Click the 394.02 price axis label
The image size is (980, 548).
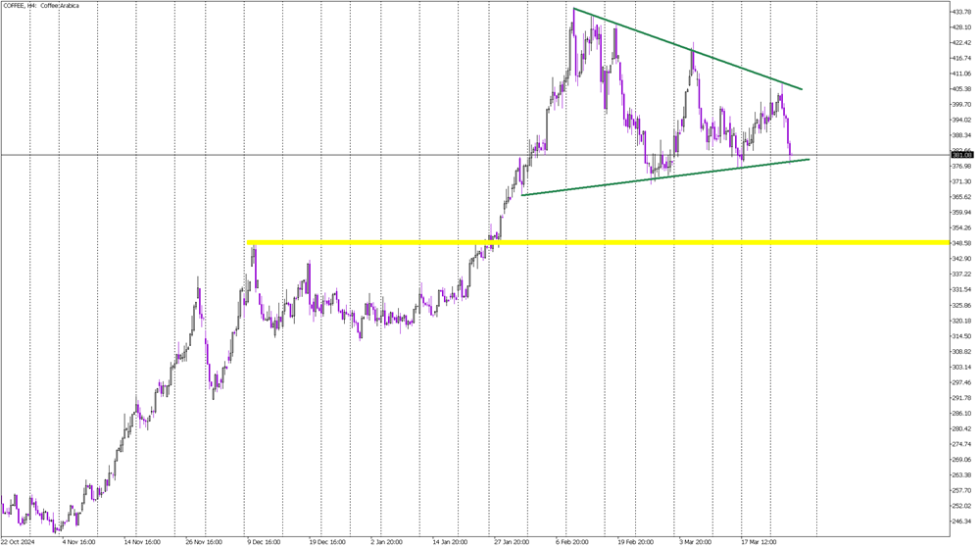[x=962, y=120]
